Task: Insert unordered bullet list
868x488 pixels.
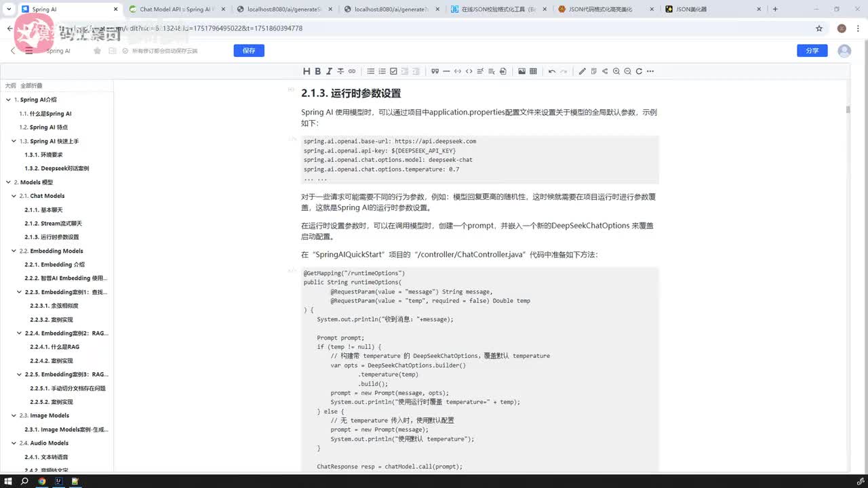Action: (x=371, y=71)
